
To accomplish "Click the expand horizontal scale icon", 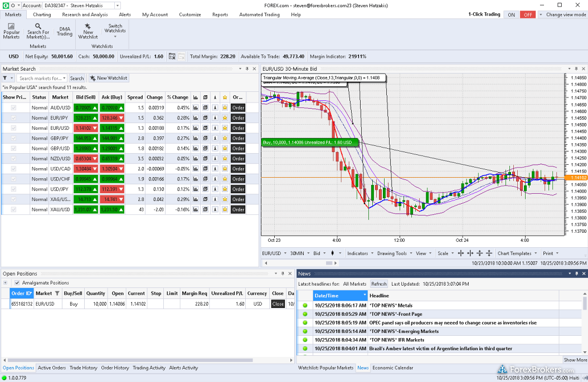I will pos(461,253).
